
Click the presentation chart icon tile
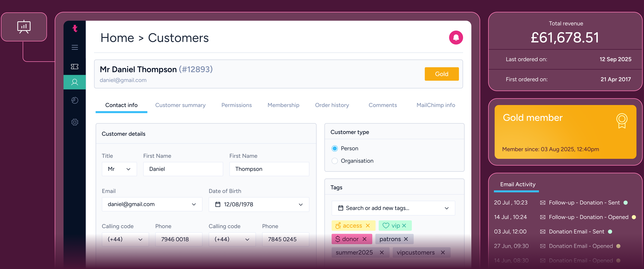[x=24, y=27]
